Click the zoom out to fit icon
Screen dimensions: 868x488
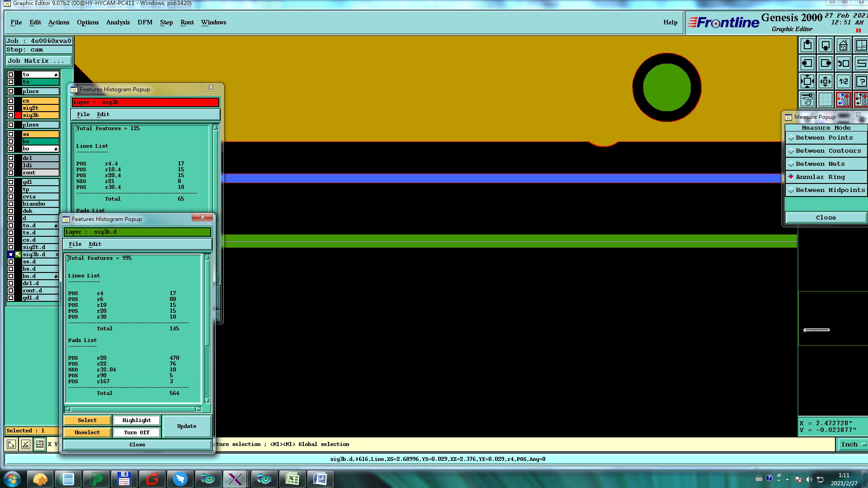pyautogui.click(x=807, y=82)
